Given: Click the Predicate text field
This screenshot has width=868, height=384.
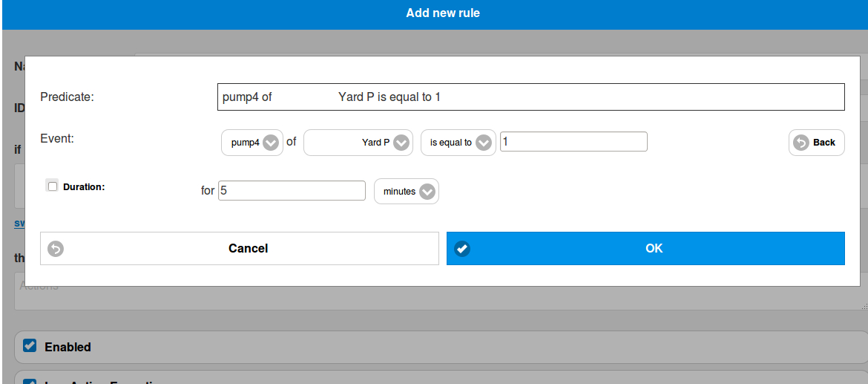Looking at the screenshot, I should (x=531, y=97).
